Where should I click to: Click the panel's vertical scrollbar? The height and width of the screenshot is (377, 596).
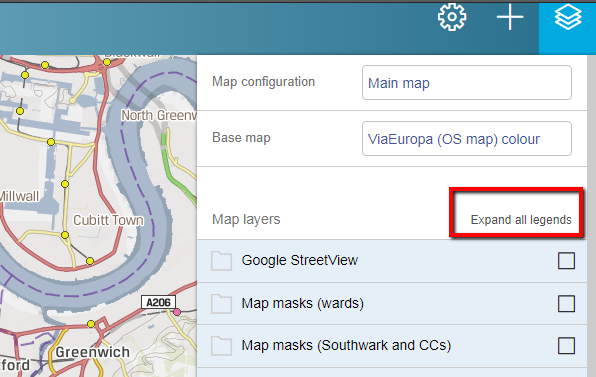click(591, 216)
